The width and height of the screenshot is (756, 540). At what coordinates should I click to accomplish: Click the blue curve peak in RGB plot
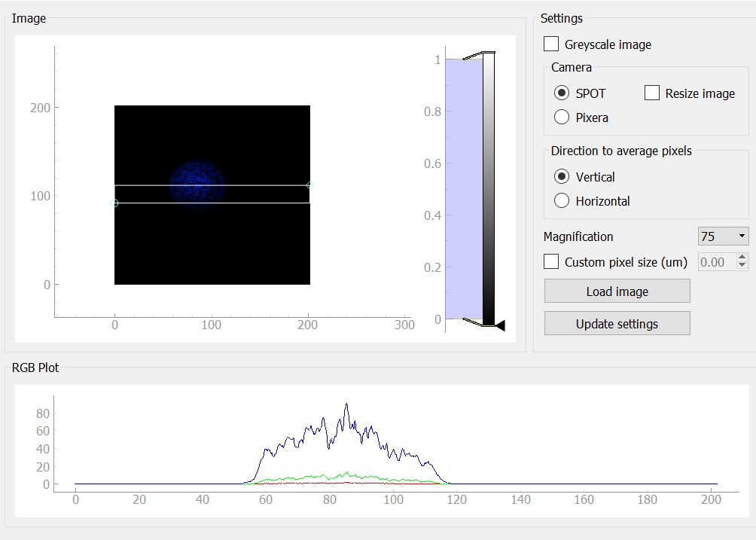(346, 404)
